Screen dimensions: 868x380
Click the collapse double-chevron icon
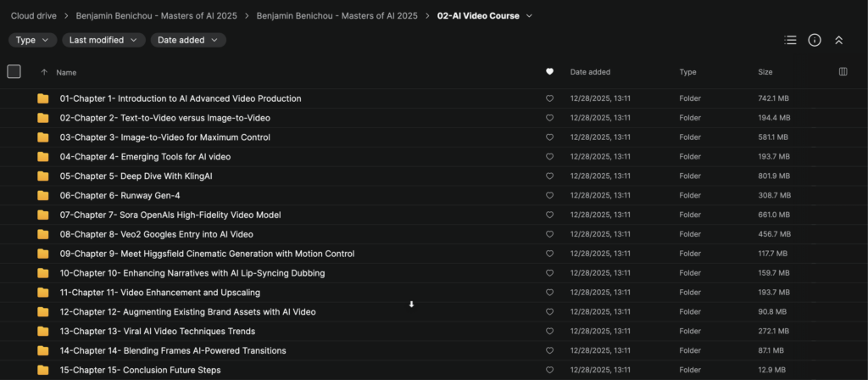click(x=838, y=40)
